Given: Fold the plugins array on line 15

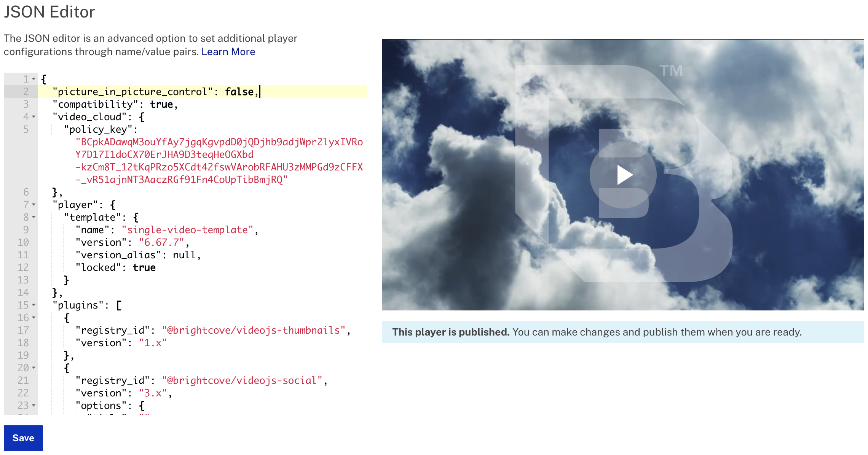Looking at the screenshot, I should [34, 305].
